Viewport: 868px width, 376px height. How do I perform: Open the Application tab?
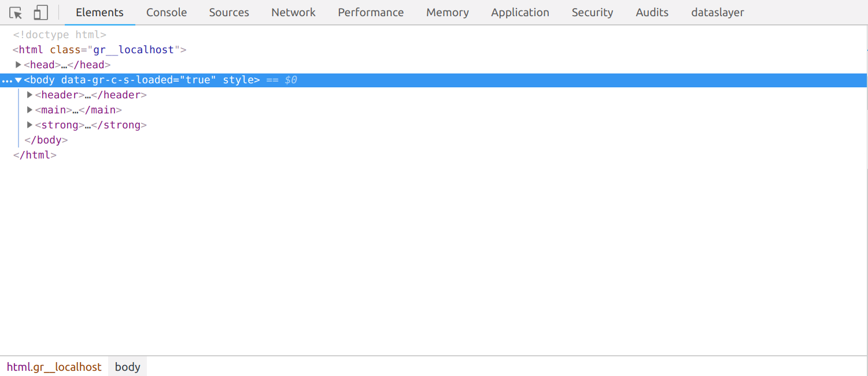click(520, 13)
